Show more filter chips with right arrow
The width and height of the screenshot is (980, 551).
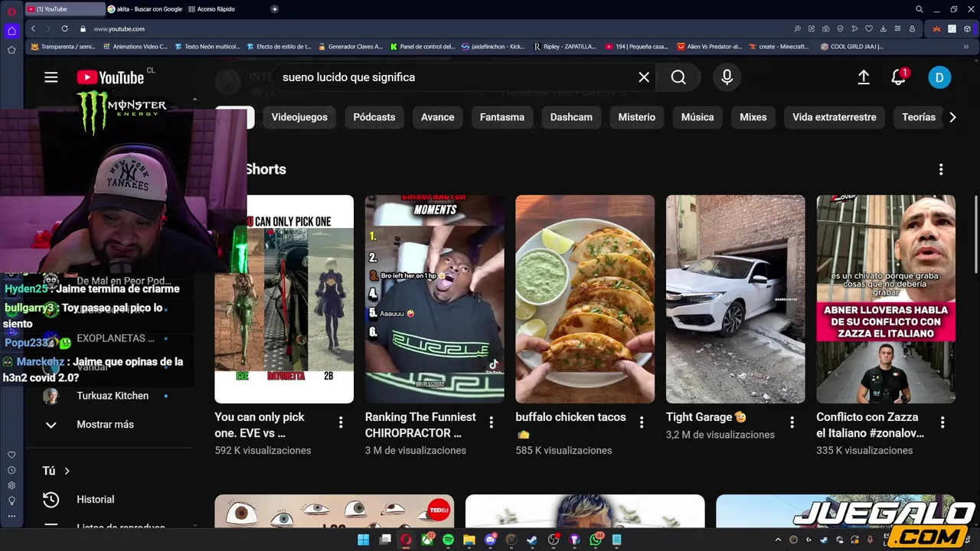point(952,117)
